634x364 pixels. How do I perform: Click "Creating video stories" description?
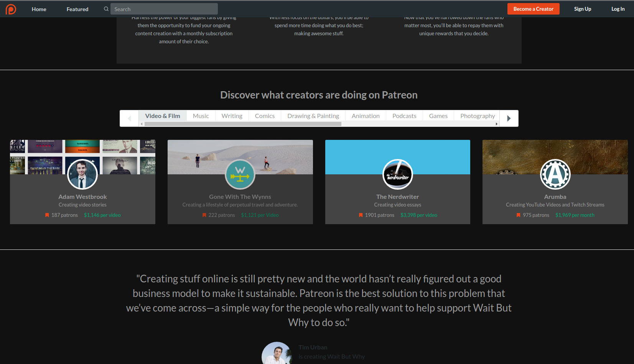tap(82, 205)
